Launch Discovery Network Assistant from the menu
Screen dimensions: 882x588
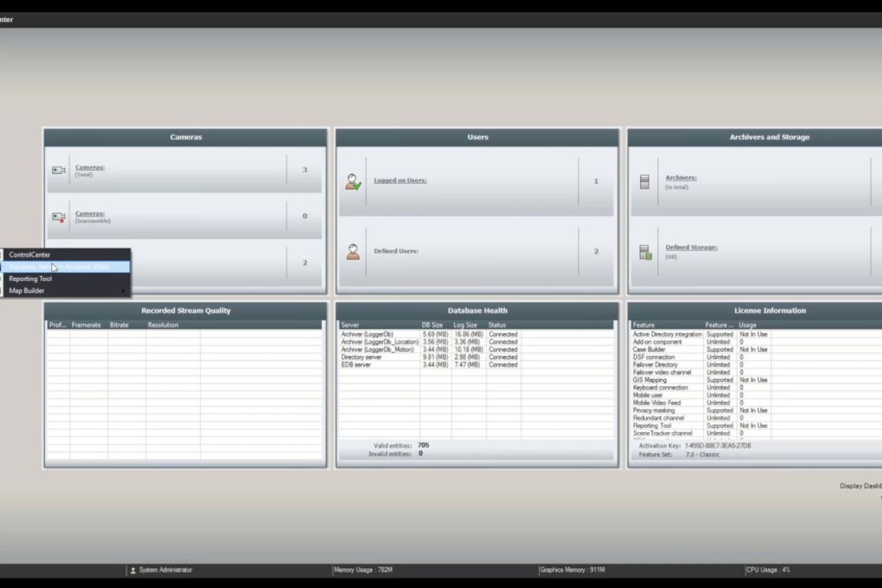point(59,267)
